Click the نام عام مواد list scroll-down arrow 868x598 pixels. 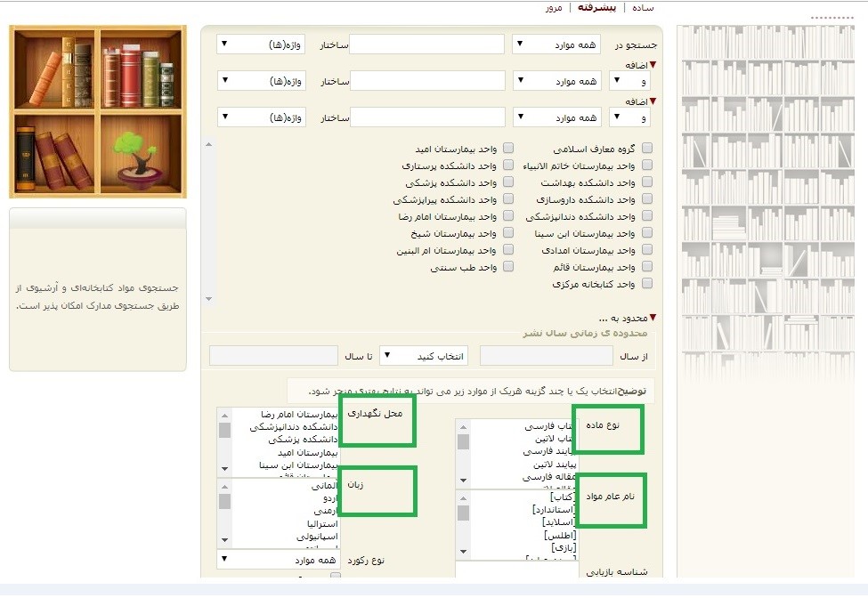(x=463, y=552)
